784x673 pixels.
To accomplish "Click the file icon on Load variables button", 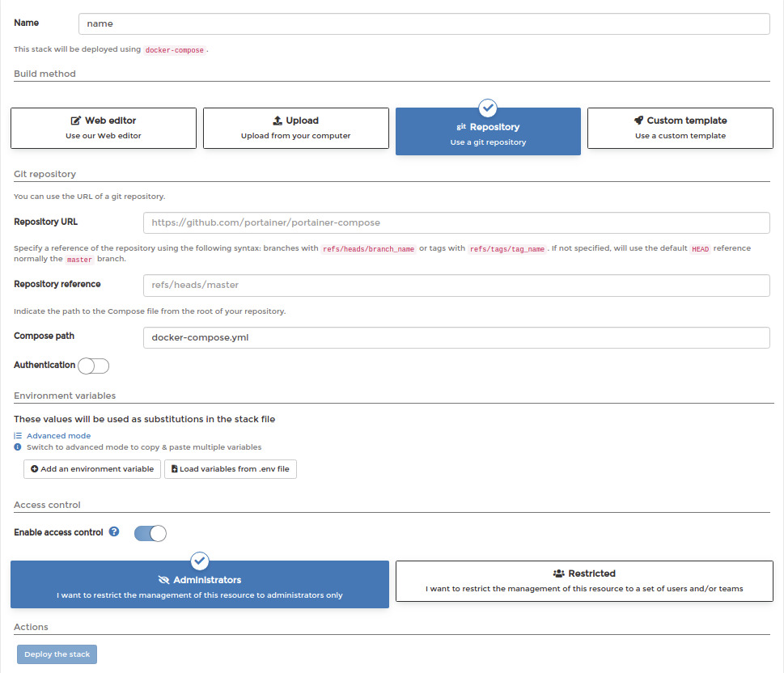I will pyautogui.click(x=175, y=469).
